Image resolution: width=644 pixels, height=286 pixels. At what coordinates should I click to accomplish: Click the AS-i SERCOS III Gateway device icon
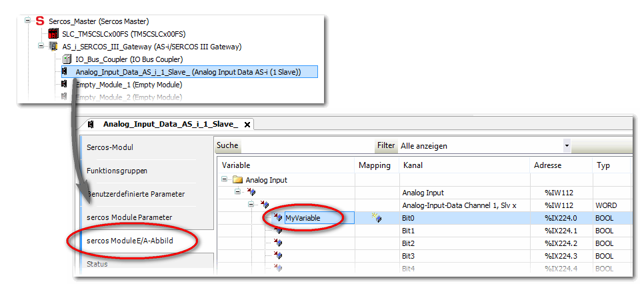tap(53, 47)
